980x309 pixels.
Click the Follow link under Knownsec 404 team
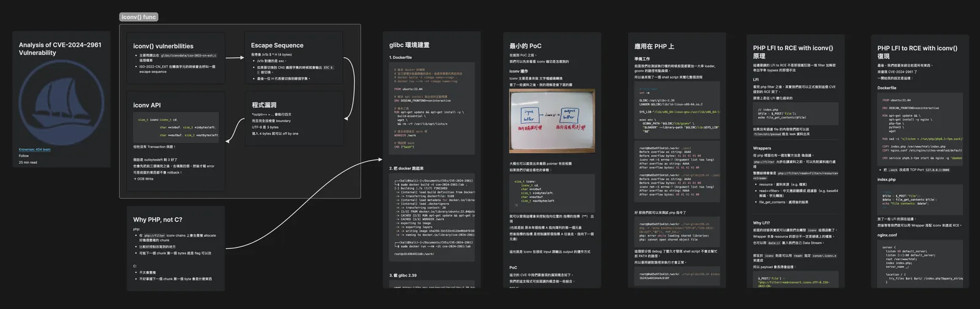coord(24,156)
